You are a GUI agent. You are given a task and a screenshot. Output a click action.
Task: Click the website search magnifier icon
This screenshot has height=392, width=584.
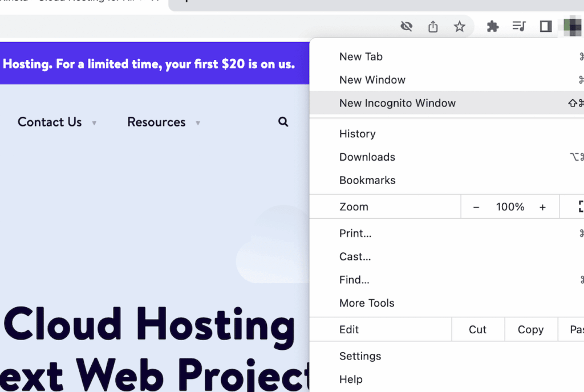pyautogui.click(x=283, y=122)
